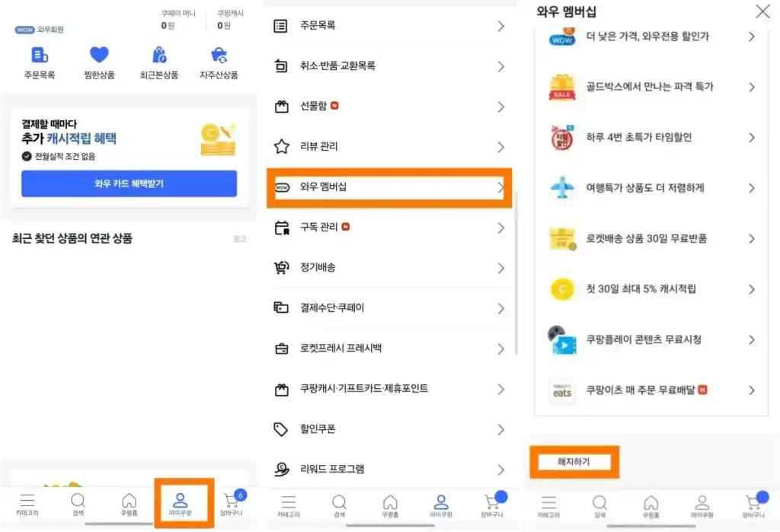This screenshot has height=532, width=780.
Task: Expand 결제수단·쿠페이 chevron arrow
Action: click(501, 309)
